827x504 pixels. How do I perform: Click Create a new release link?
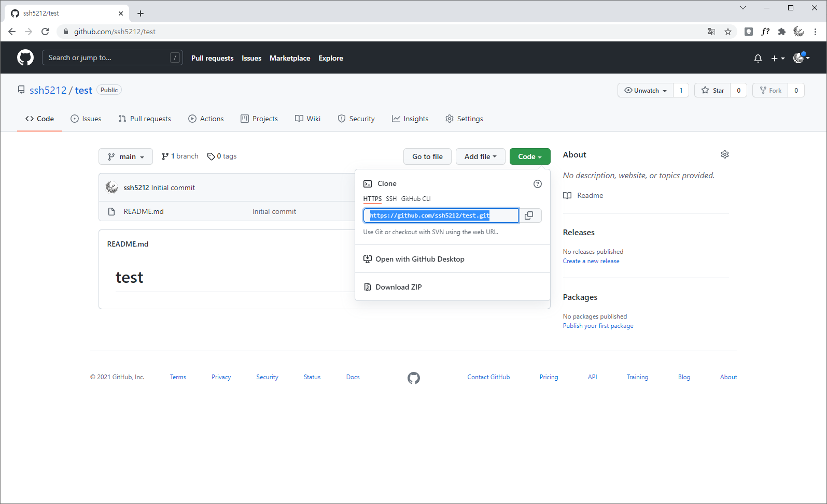coord(591,261)
